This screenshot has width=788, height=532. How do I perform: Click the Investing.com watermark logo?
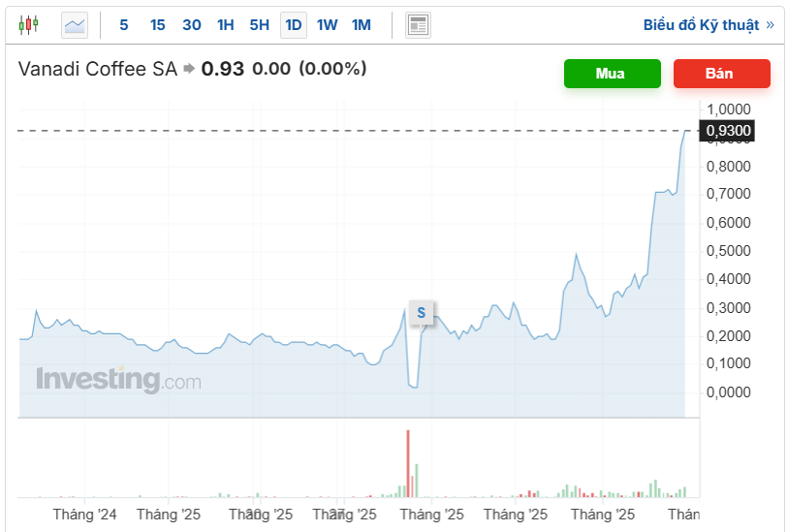point(118,379)
